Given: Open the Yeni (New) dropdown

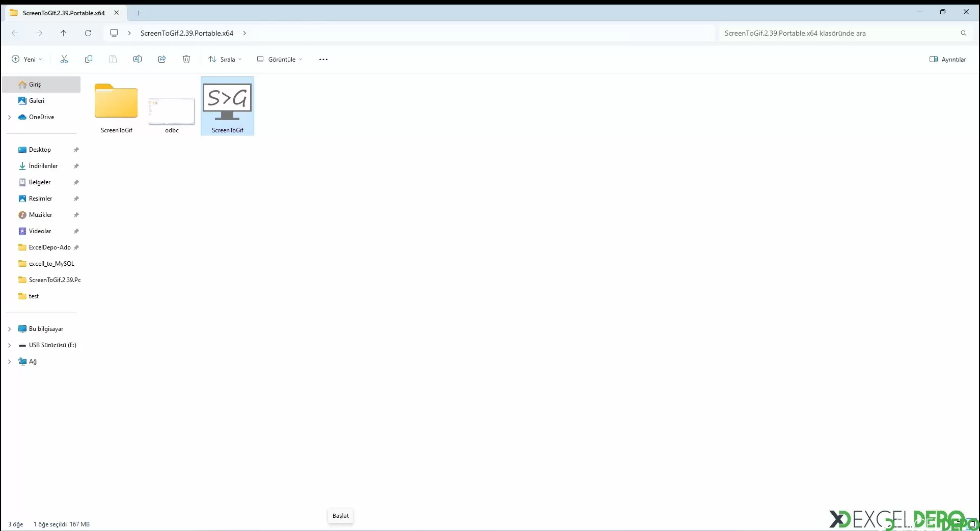Looking at the screenshot, I should 27,60.
